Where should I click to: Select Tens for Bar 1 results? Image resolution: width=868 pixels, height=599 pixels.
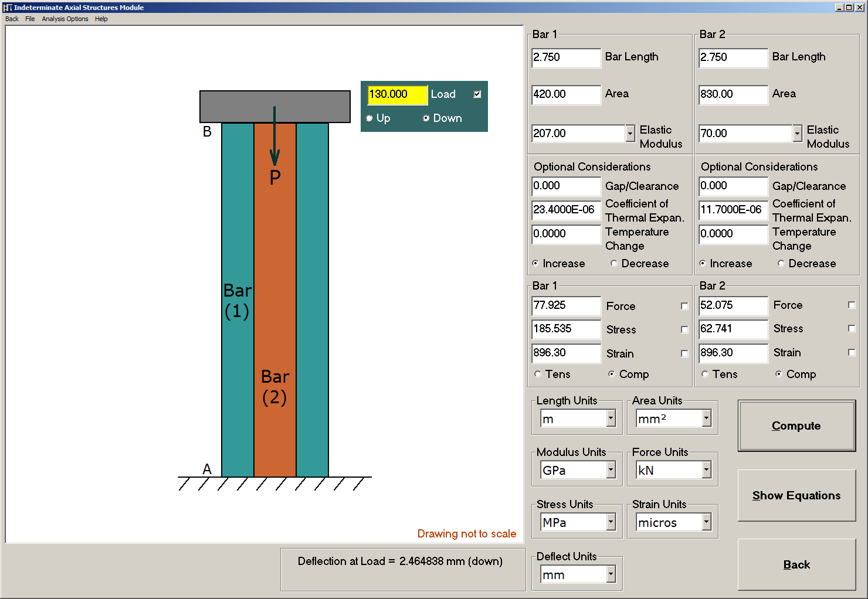click(x=537, y=374)
